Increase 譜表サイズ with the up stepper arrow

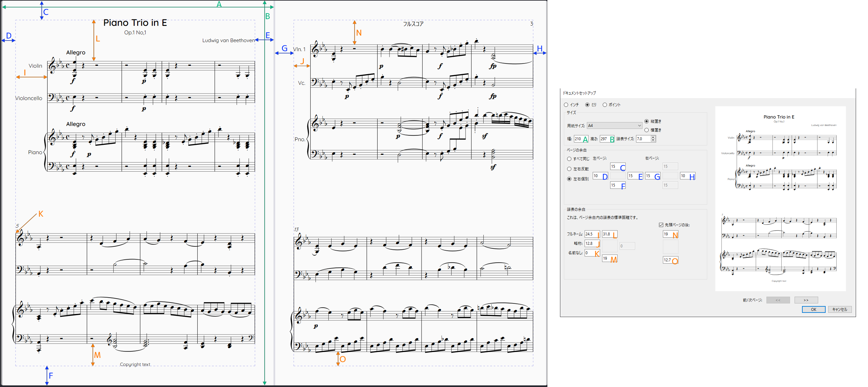653,137
